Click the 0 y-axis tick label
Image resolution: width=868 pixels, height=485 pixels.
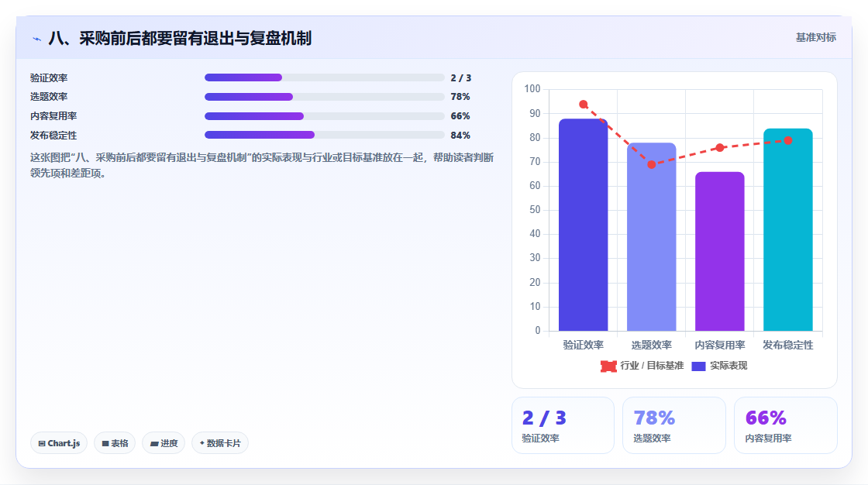(538, 331)
